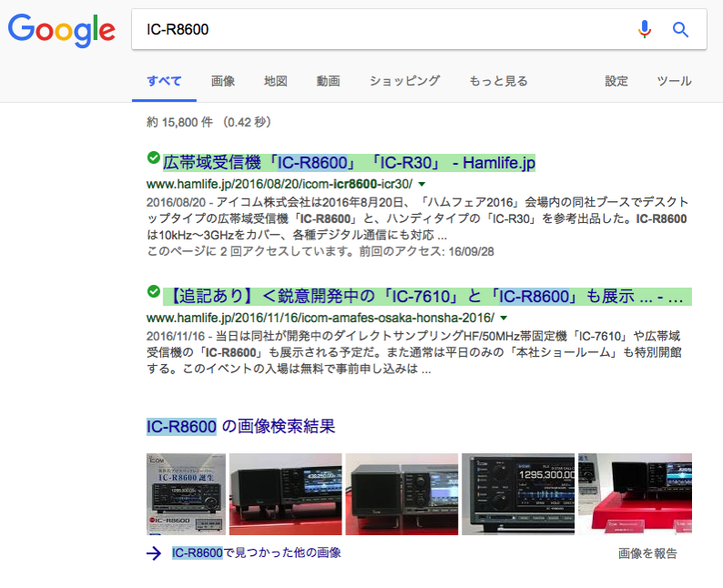Click IC-R8600で見つかった他の画像 link
723x588 pixels.
coord(257,553)
